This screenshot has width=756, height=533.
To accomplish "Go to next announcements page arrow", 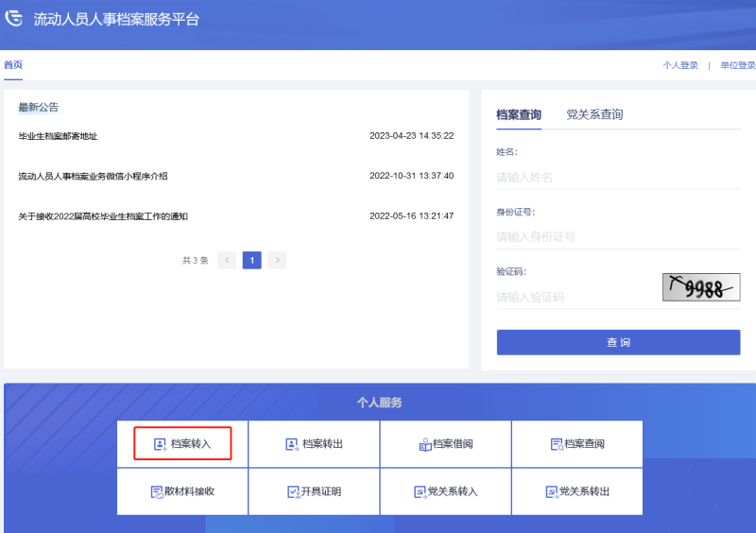I will pos(277,261).
